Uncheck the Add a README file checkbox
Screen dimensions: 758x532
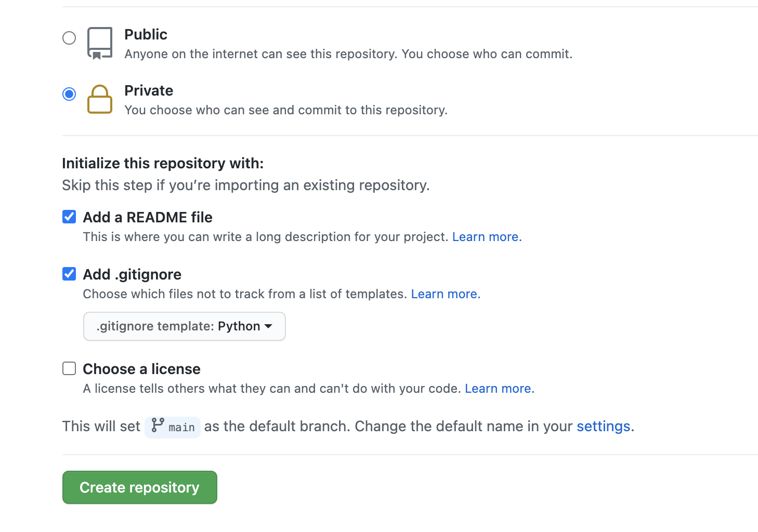69,217
